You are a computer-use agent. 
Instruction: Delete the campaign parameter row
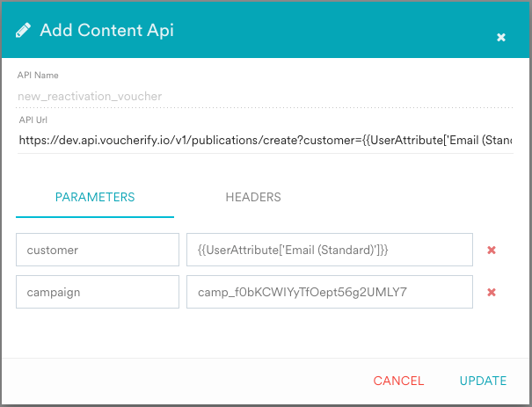tap(492, 293)
